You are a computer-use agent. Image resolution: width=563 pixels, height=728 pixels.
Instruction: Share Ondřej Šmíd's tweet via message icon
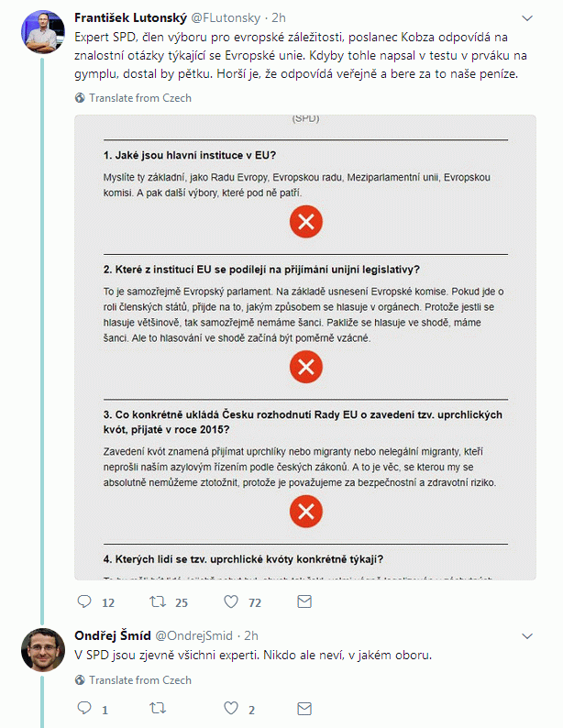point(304,709)
